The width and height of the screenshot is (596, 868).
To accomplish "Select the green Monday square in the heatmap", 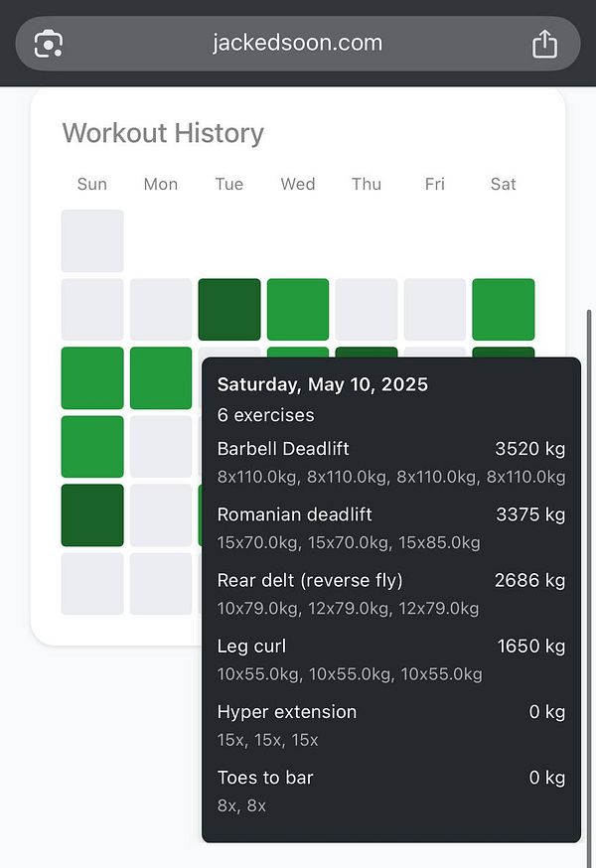I will pos(161,377).
